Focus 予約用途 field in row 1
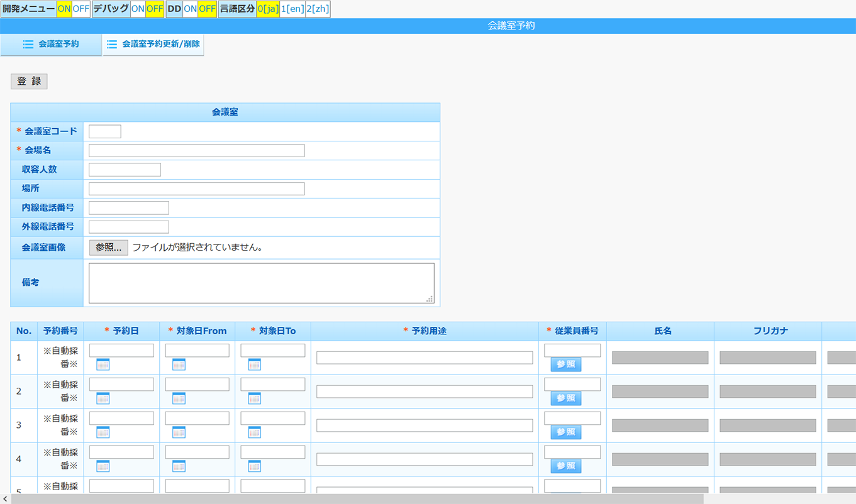The image size is (856, 504). (425, 358)
